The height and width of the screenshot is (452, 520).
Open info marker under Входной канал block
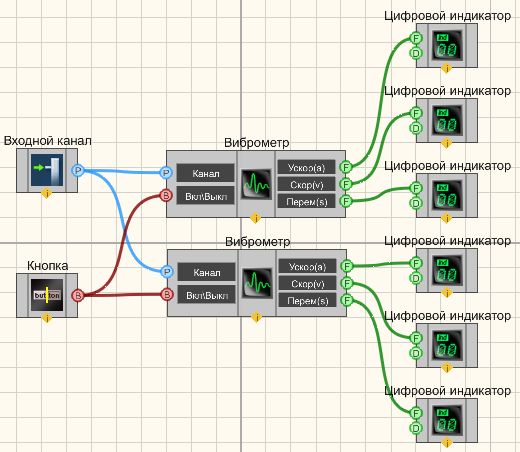pyautogui.click(x=47, y=193)
